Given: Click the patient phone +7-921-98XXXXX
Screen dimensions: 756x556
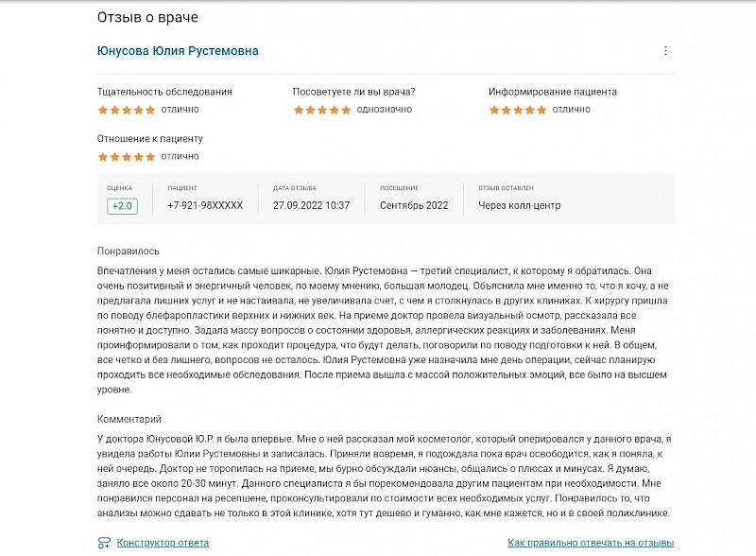Looking at the screenshot, I should [x=205, y=205].
